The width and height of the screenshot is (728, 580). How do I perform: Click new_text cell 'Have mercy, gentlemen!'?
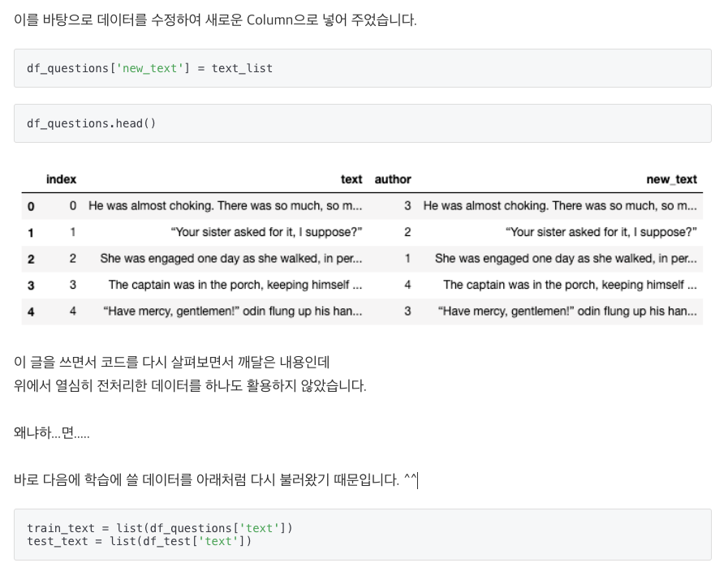point(567,311)
